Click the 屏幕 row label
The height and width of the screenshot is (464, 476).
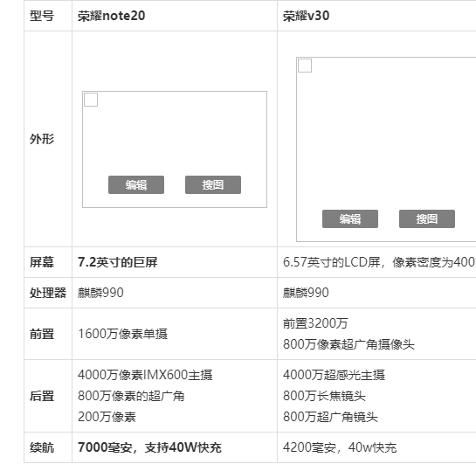(42, 262)
